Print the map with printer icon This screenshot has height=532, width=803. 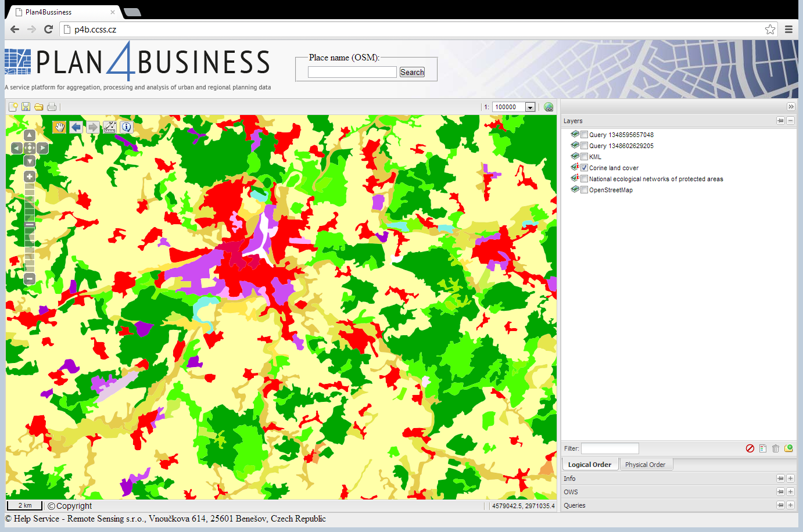[52, 107]
